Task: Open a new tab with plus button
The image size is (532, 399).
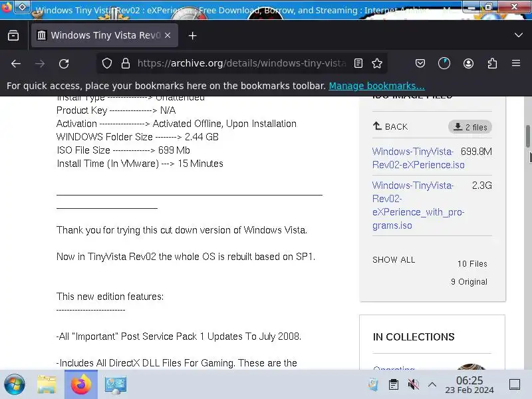Action: pos(192,35)
